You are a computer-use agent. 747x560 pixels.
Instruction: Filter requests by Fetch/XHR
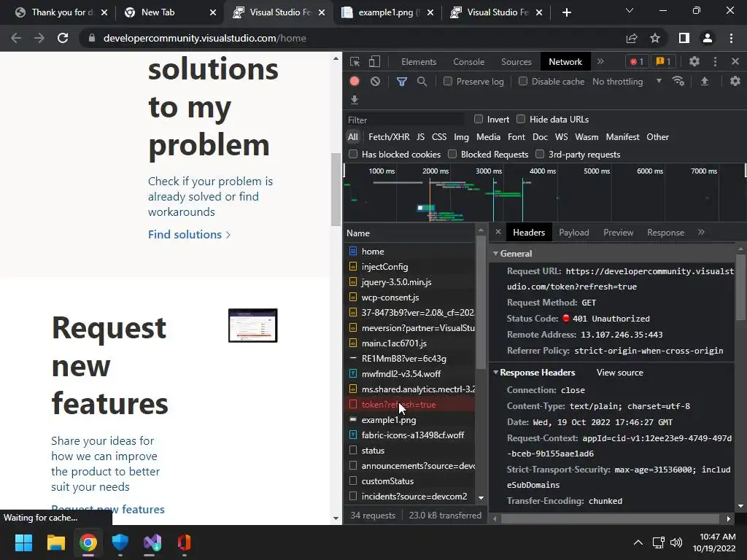389,136
